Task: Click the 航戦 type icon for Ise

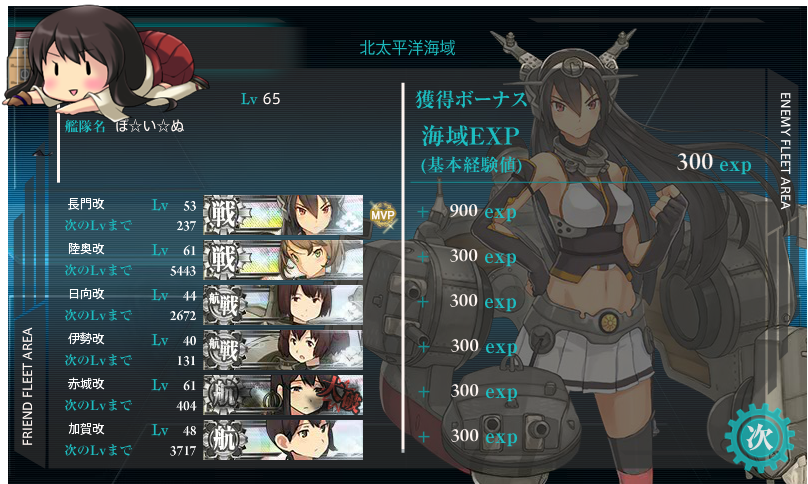Action: point(223,350)
